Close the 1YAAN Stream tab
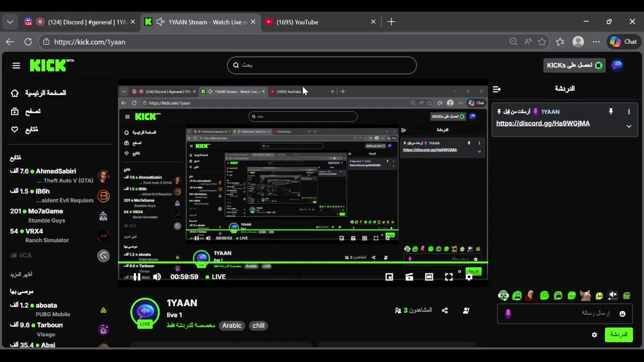The width and height of the screenshot is (644, 362). tap(253, 22)
